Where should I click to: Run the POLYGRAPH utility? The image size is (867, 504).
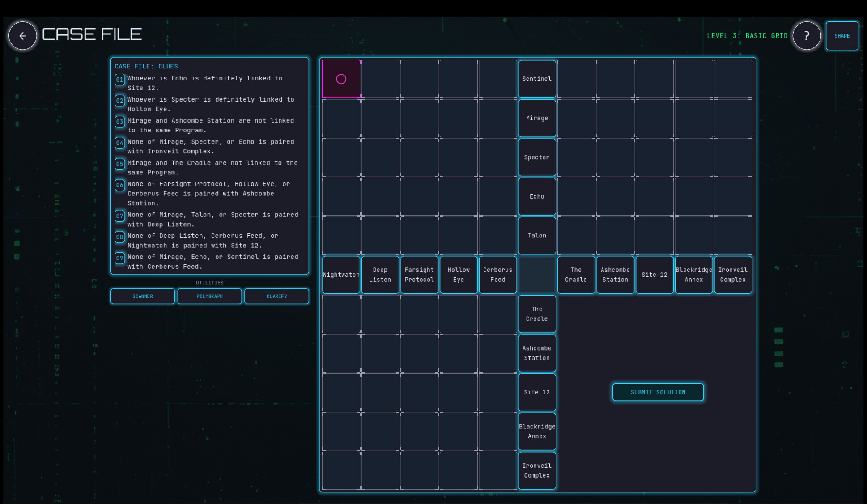pos(209,296)
